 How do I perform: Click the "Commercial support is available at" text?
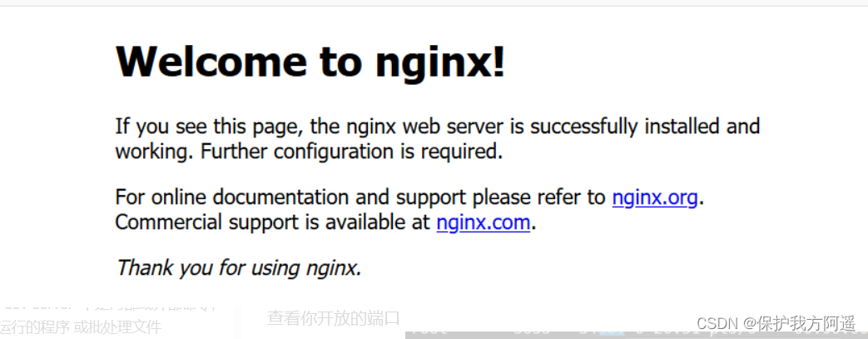[272, 222]
